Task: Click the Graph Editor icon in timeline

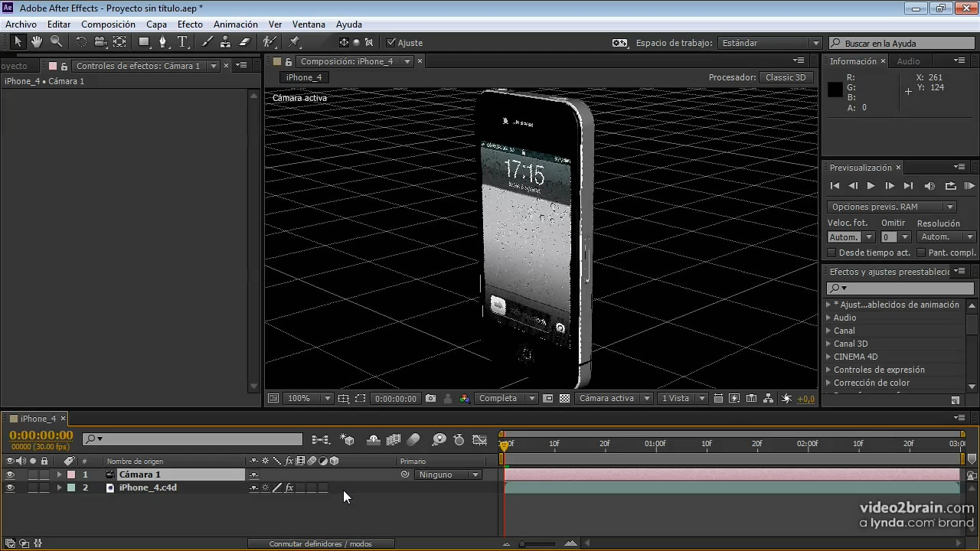Action: coord(480,440)
